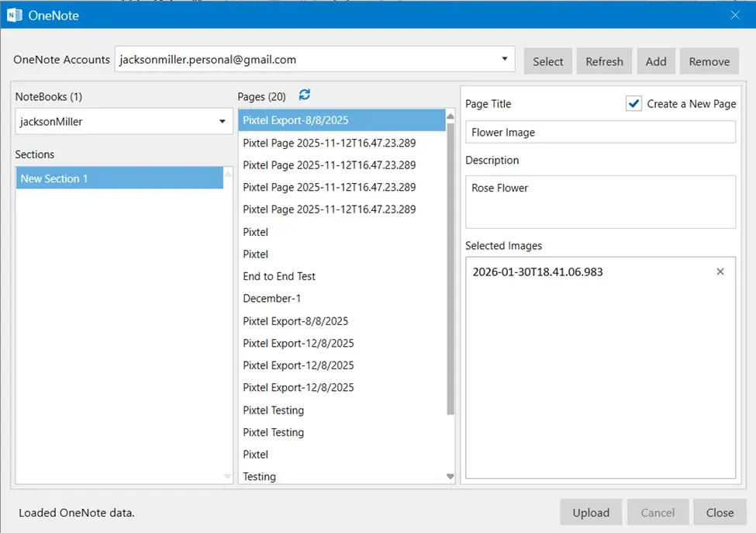Click Sections list scroll down arrow
The image size is (756, 533).
pyautogui.click(x=227, y=476)
